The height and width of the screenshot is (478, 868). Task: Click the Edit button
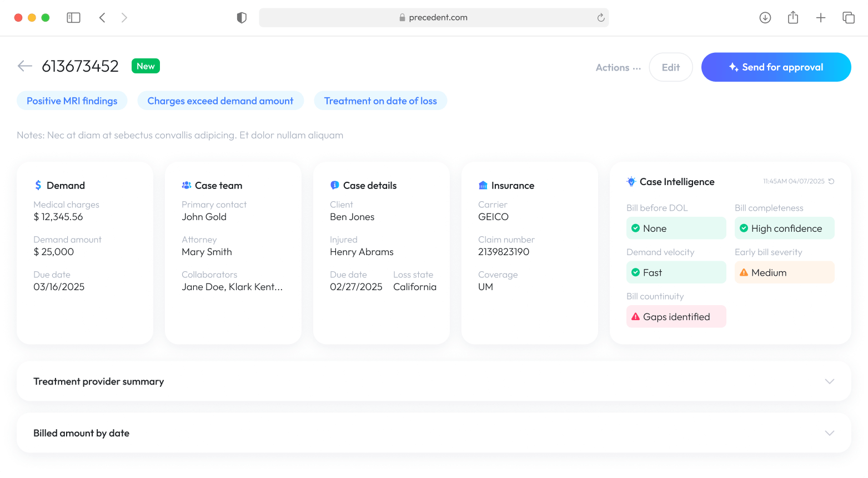pyautogui.click(x=670, y=67)
